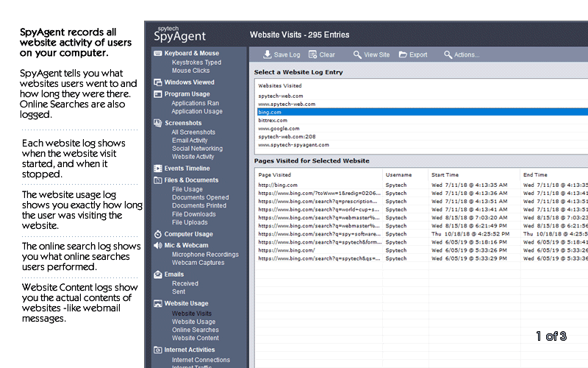Open Social Networking screenshots
The height and width of the screenshot is (368, 588).
click(197, 149)
